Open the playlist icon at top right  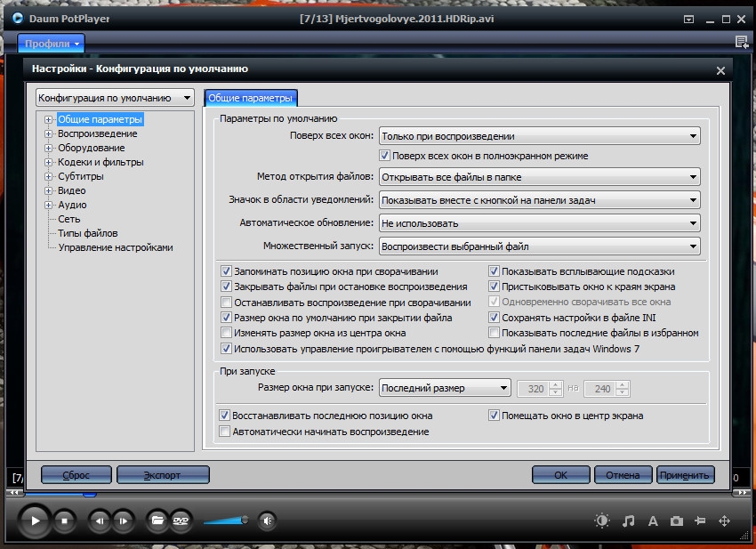click(x=741, y=42)
